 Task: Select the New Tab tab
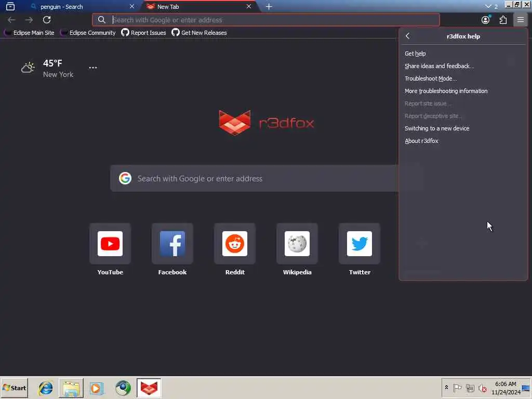(x=199, y=6)
